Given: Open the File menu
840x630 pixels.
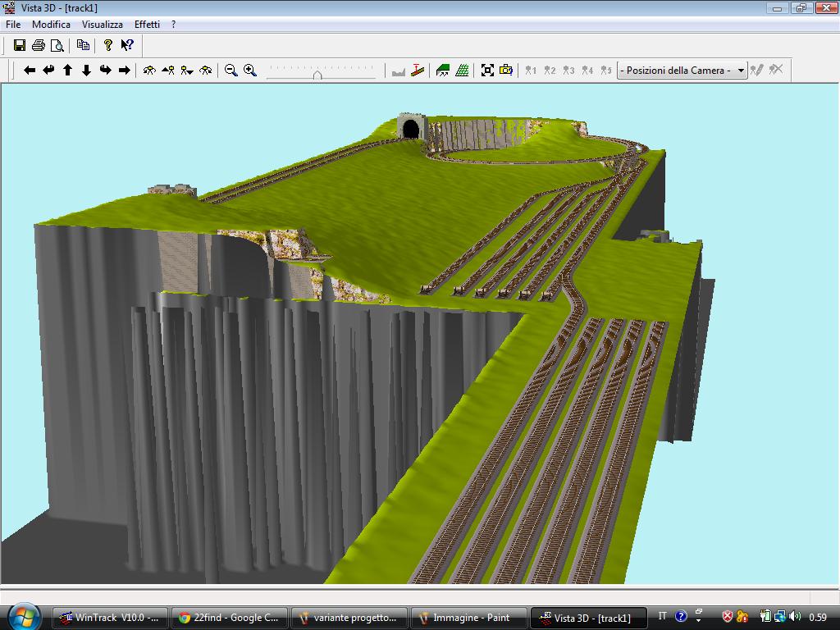Looking at the screenshot, I should click(x=13, y=24).
